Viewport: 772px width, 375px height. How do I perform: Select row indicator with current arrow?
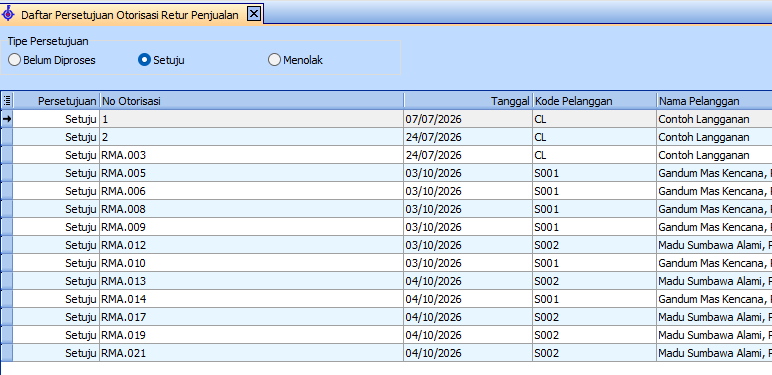point(7,119)
